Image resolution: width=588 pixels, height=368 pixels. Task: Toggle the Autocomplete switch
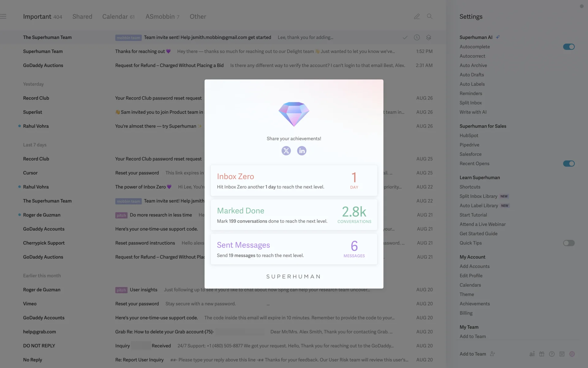pos(569,47)
